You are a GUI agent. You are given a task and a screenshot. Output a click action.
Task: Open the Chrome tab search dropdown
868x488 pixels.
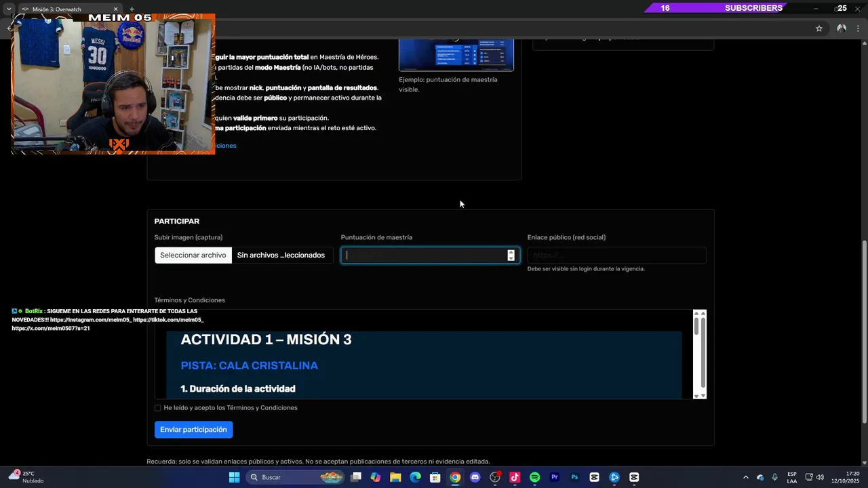8,9
